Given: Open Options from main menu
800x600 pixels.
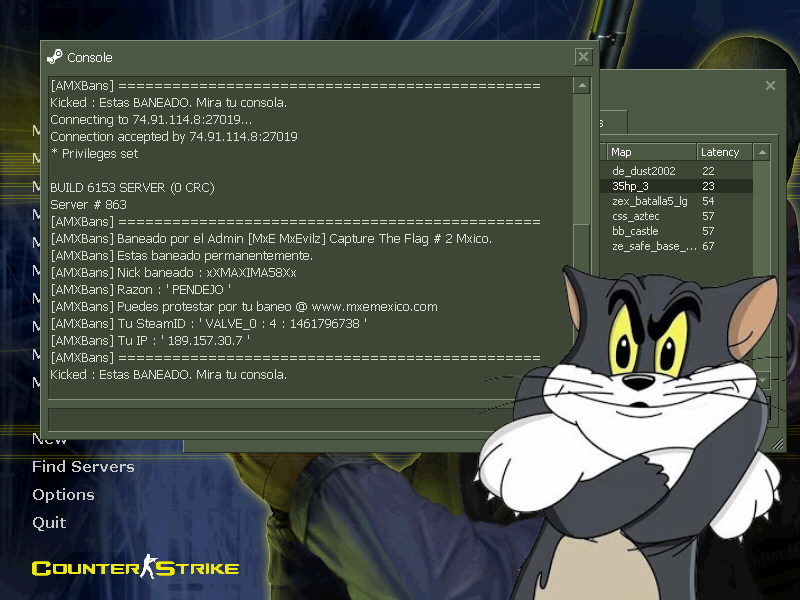Looking at the screenshot, I should pos(63,495).
